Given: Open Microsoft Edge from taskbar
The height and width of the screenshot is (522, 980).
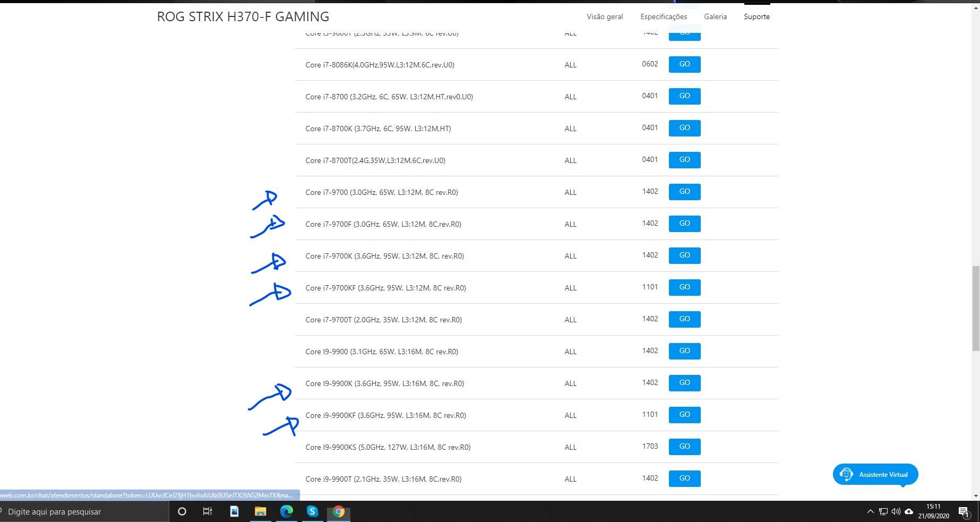Looking at the screenshot, I should click(x=286, y=511).
